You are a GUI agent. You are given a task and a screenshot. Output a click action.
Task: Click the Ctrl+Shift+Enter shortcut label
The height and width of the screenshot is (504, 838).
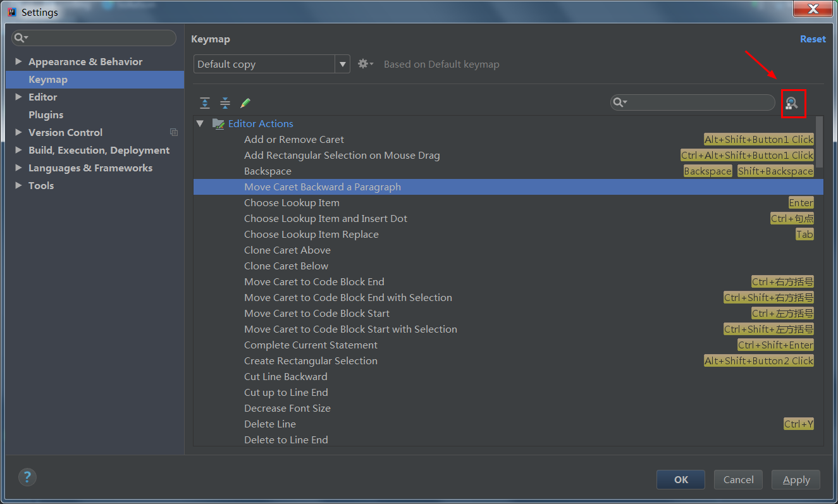pos(775,345)
